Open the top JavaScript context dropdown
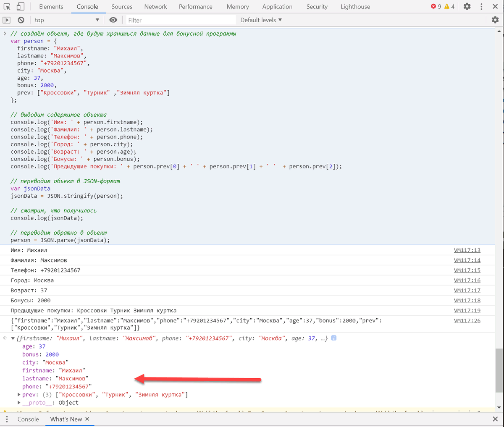Image resolution: width=504 pixels, height=427 pixels. (67, 20)
